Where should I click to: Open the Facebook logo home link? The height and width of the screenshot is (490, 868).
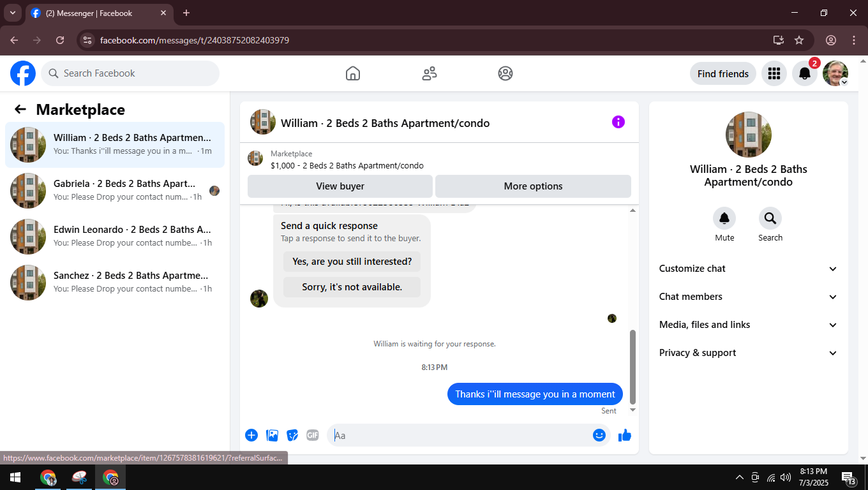pyautogui.click(x=23, y=73)
